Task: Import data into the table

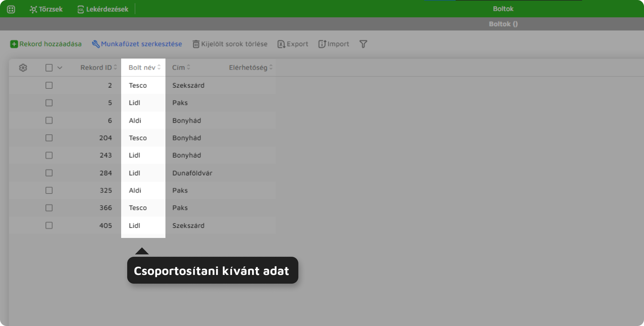Action: (334, 44)
